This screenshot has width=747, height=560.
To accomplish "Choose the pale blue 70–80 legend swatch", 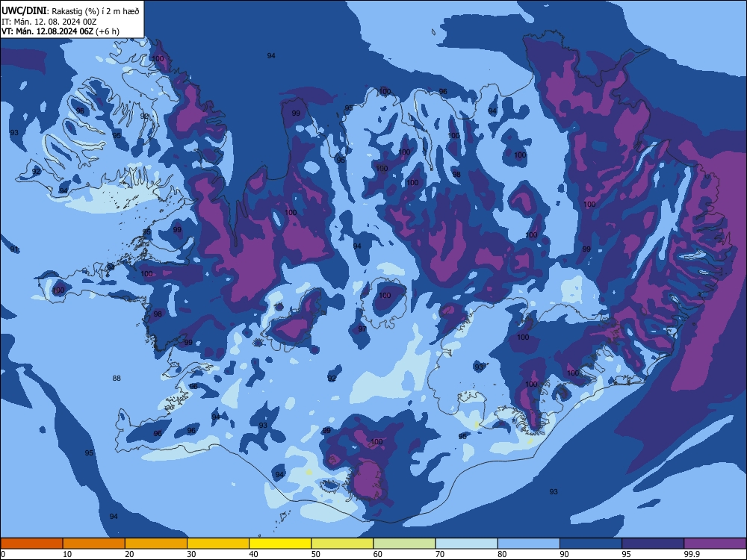I will [x=467, y=544].
